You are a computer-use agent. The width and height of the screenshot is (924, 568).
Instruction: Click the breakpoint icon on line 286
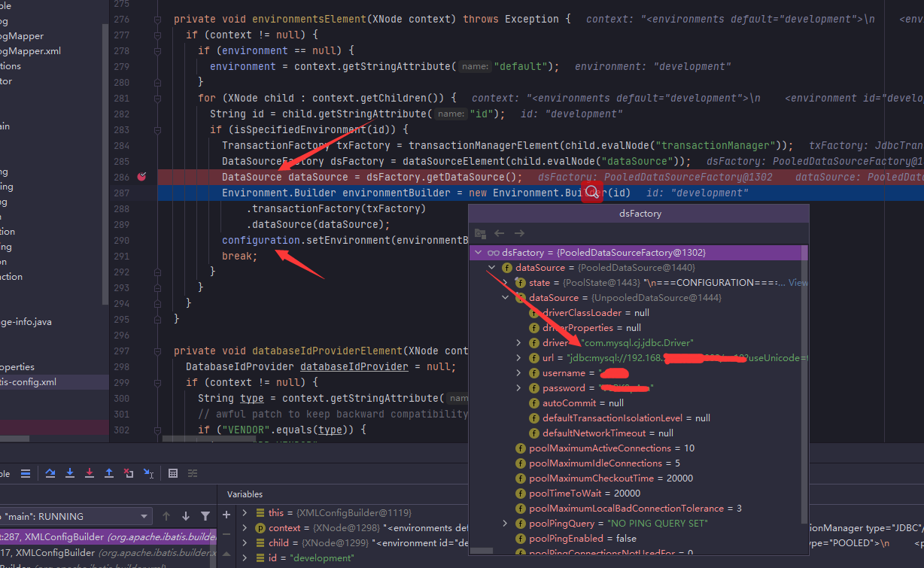(141, 177)
